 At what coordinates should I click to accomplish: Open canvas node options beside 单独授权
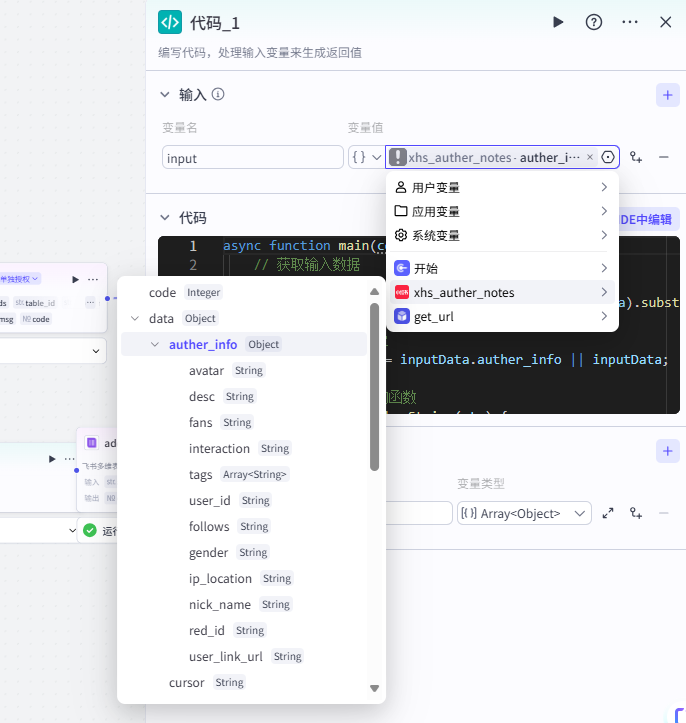click(93, 279)
